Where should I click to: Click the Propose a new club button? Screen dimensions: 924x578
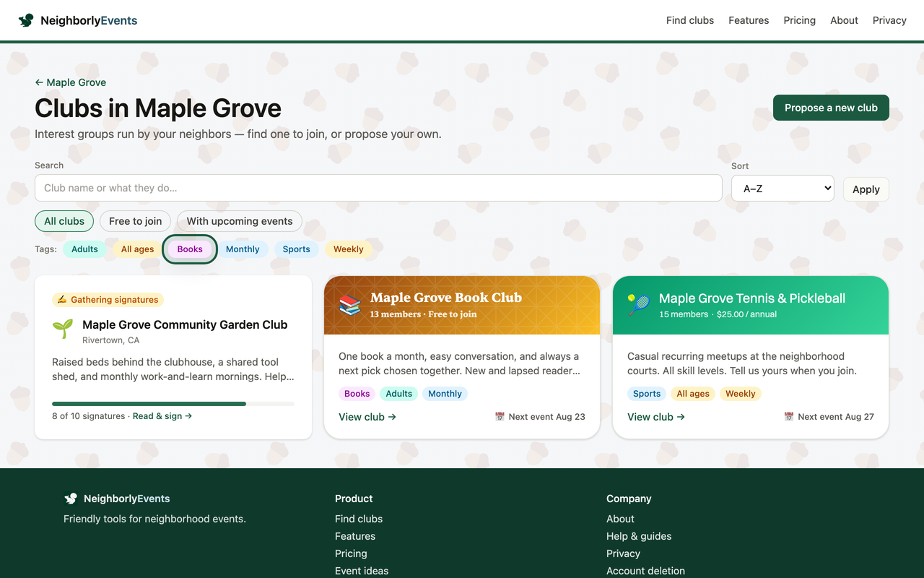point(831,108)
